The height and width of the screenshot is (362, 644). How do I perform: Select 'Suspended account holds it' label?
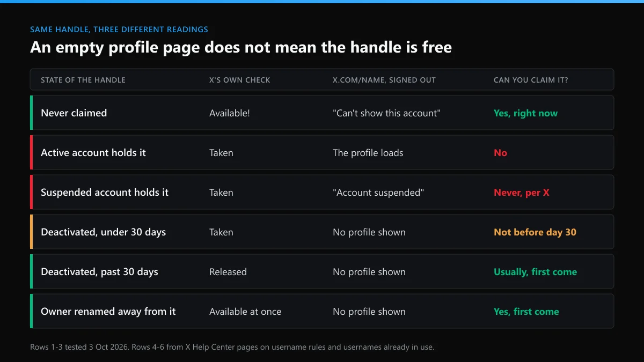point(105,193)
